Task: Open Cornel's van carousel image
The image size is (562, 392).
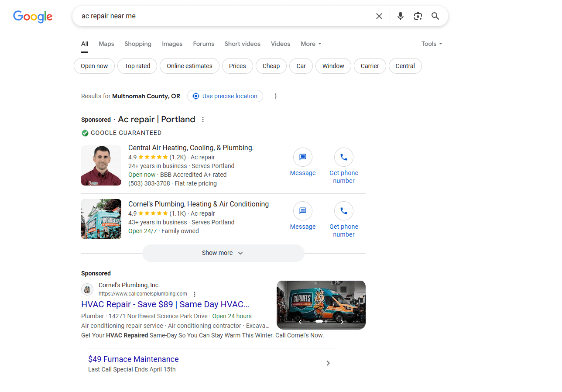Action: 321,305
